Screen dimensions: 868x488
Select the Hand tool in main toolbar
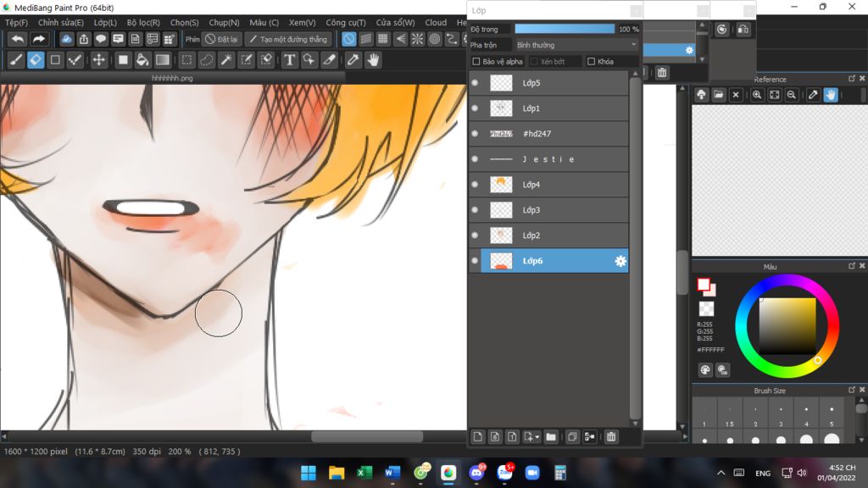coord(373,60)
